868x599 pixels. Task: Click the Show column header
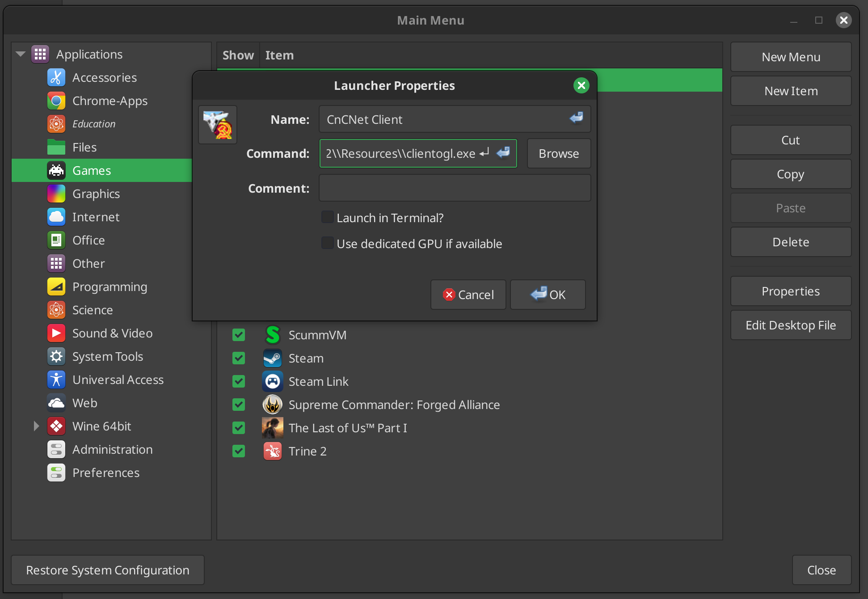pos(238,55)
